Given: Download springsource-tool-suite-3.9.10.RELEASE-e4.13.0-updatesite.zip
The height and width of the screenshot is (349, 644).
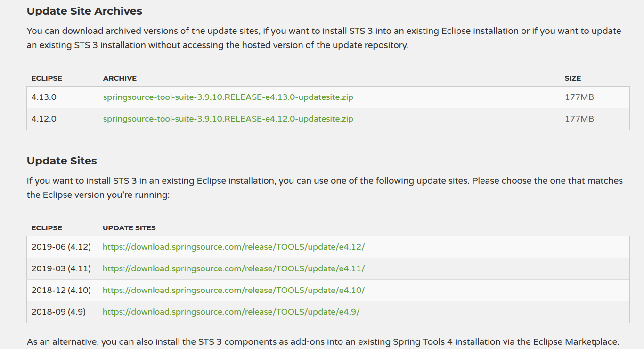Looking at the screenshot, I should click(228, 97).
